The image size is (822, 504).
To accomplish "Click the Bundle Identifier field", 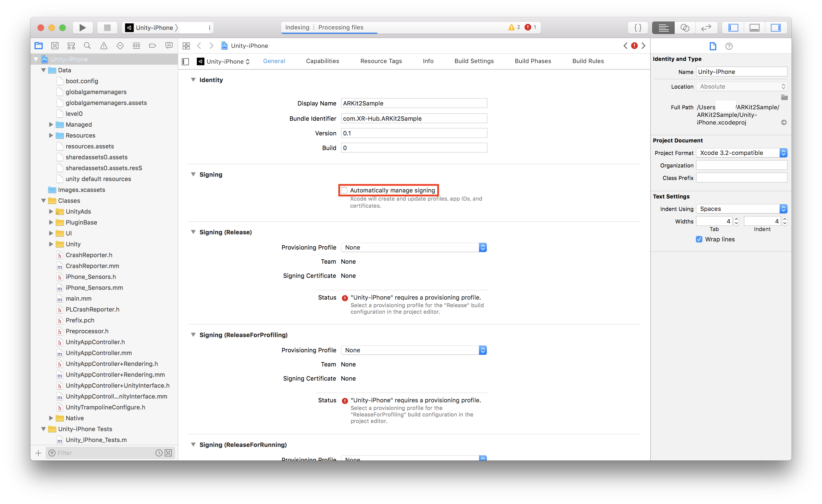I will pos(414,119).
